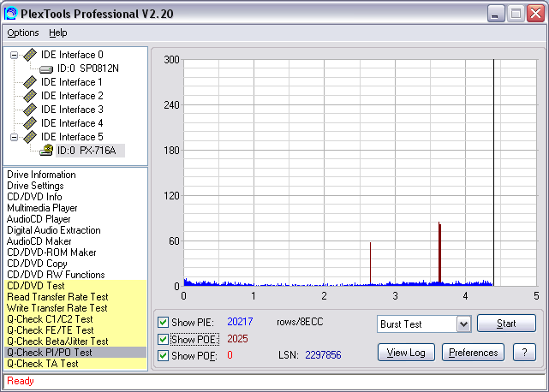Select Q-Check PI/PO Test
Viewport: 549px width, 392px height.
click(75, 353)
